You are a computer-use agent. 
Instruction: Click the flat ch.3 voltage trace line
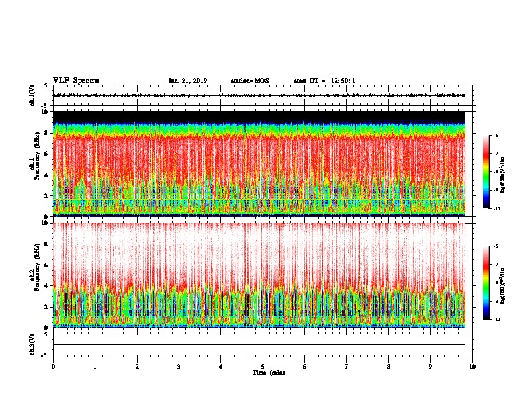tap(259, 345)
